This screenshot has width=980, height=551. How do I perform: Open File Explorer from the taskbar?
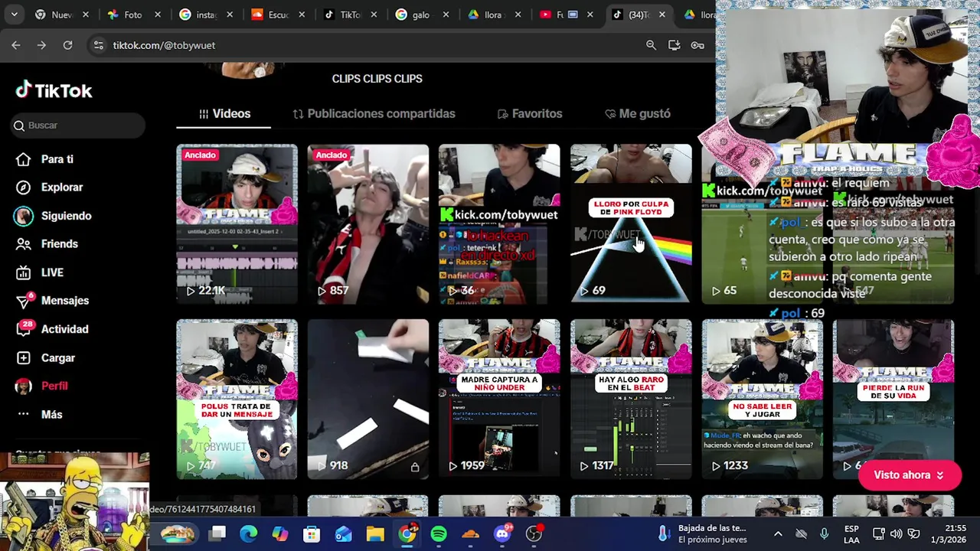tap(375, 533)
